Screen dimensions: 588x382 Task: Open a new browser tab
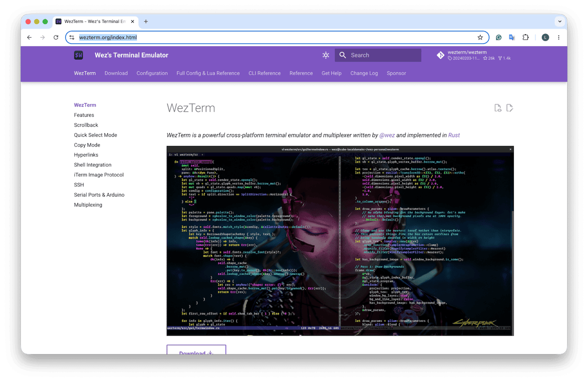146,21
